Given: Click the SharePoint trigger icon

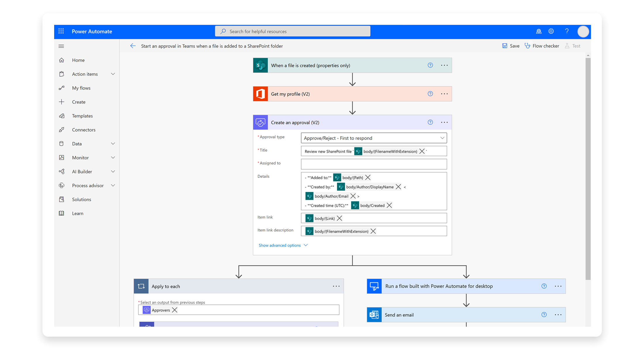Looking at the screenshot, I should pyautogui.click(x=260, y=65).
